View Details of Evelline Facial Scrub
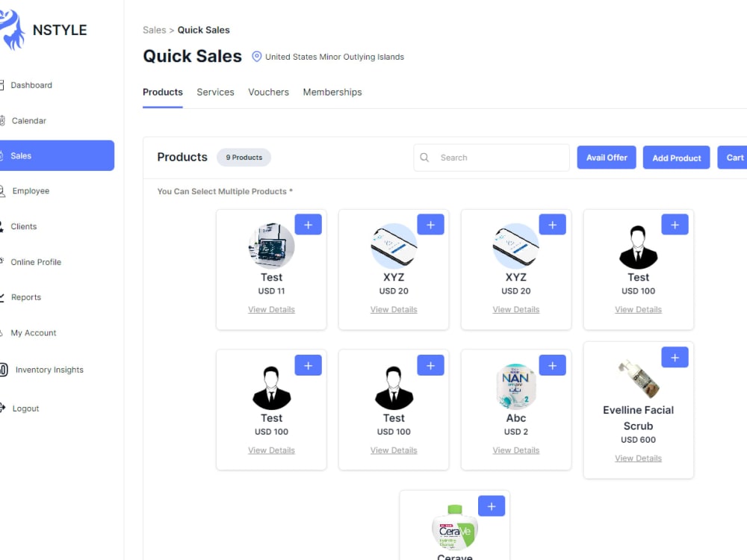Screen dimensions: 747x560 tap(639, 458)
